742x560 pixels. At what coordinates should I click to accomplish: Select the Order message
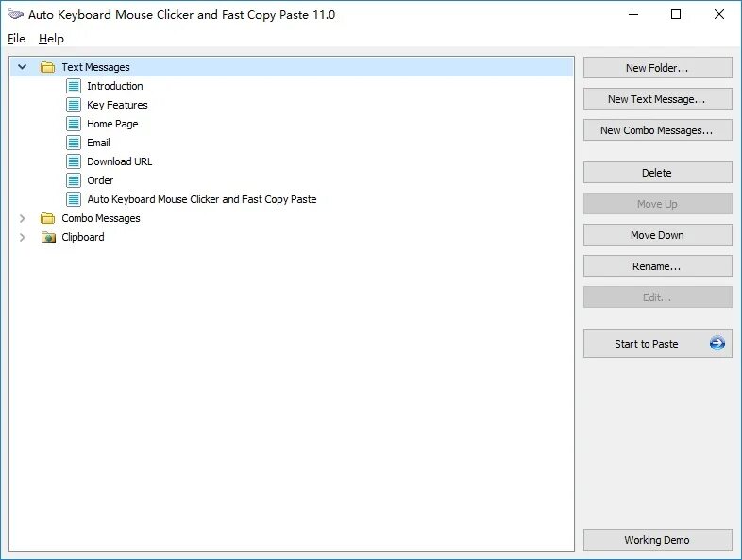pos(100,180)
